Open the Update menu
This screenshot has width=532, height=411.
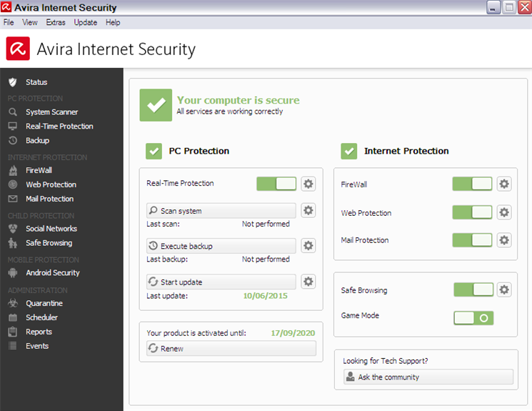pos(86,23)
